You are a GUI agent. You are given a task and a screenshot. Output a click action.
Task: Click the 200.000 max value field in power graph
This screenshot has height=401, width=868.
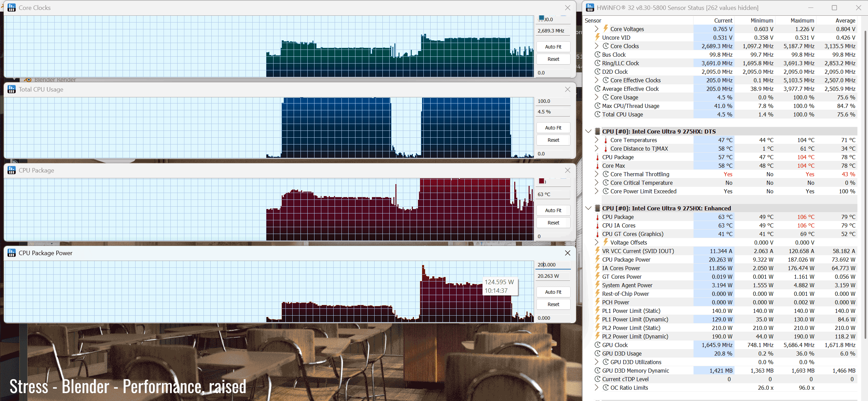click(x=552, y=265)
